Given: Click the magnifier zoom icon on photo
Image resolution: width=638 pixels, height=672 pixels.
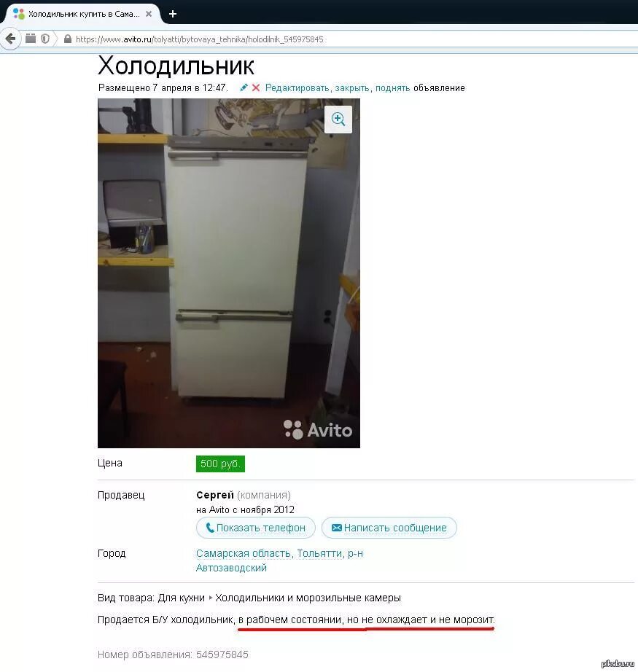Looking at the screenshot, I should click(x=338, y=119).
